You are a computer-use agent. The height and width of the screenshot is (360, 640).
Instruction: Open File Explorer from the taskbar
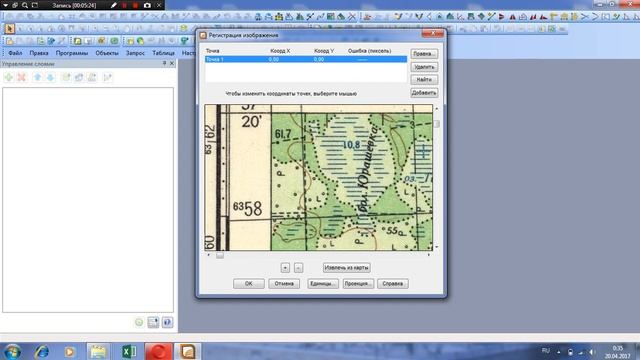pos(98,351)
